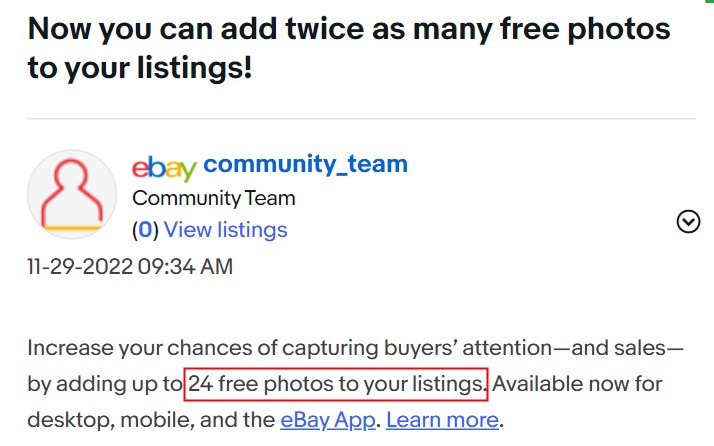Viewport: 714px width, 446px height.
Task: Click the community_team profile avatar
Action: point(72,195)
